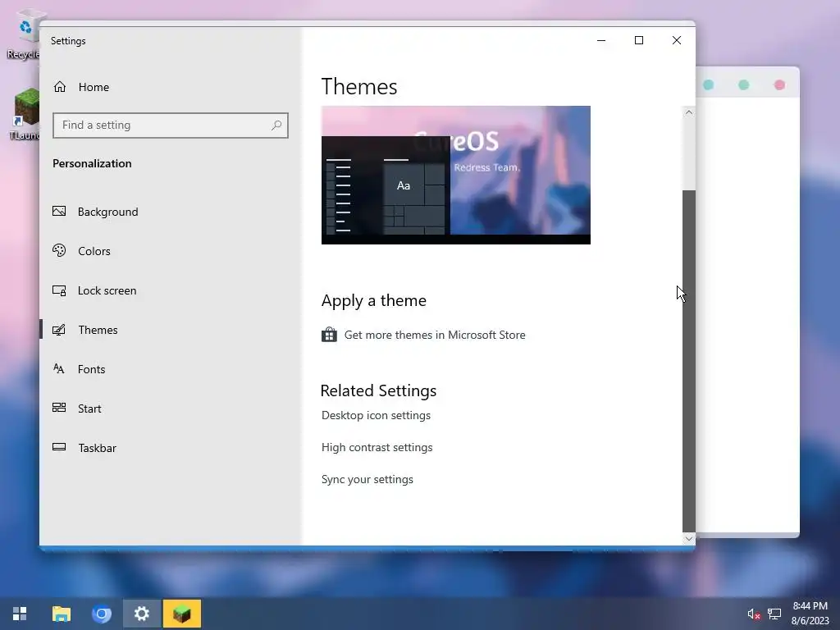Click the Lock screen icon

[x=59, y=290]
